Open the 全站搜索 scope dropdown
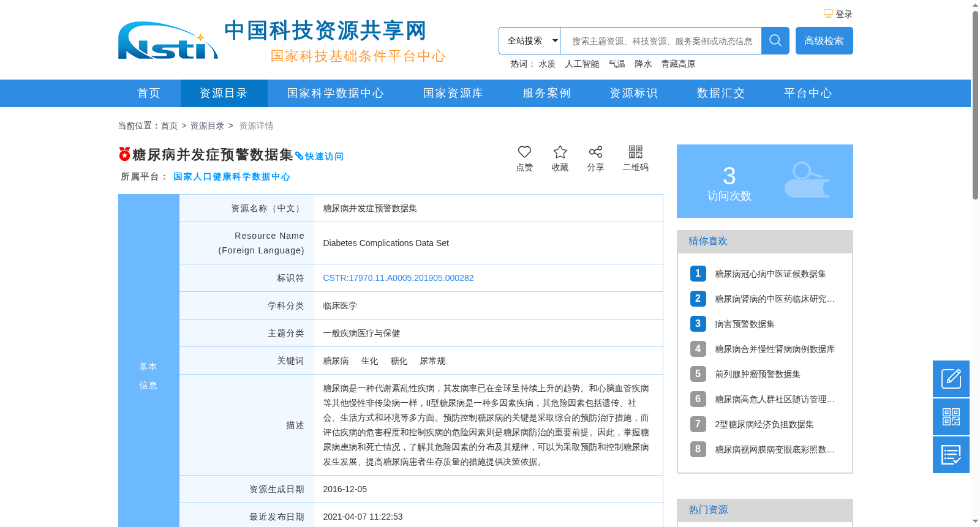980x527 pixels. coord(529,40)
